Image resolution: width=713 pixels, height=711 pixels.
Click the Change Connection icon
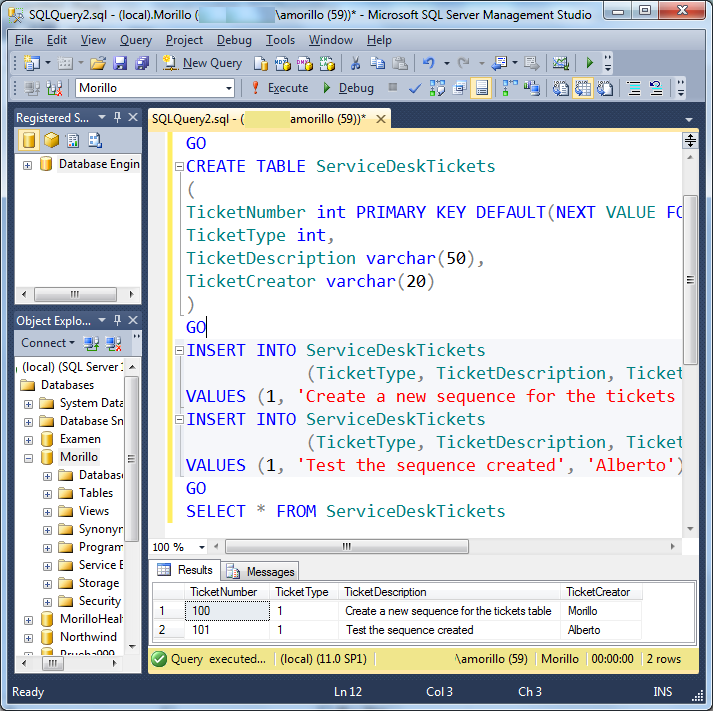click(54, 88)
